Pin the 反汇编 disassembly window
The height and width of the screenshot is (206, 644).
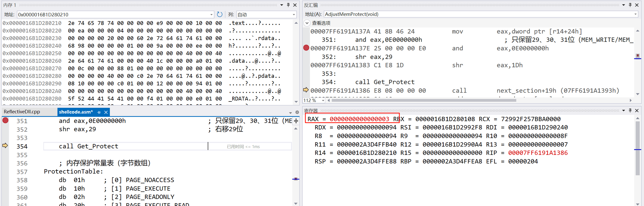[630, 5]
